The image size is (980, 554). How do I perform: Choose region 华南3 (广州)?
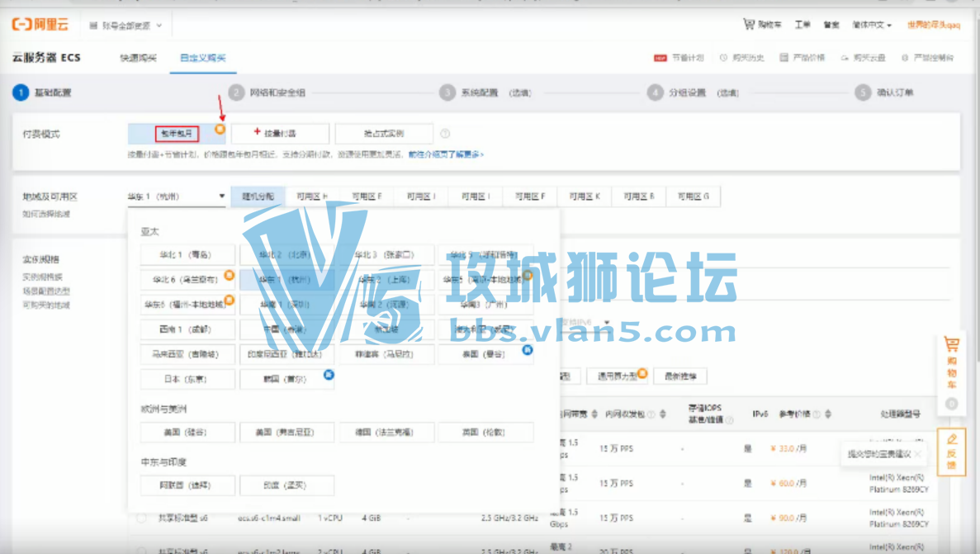coord(485,305)
